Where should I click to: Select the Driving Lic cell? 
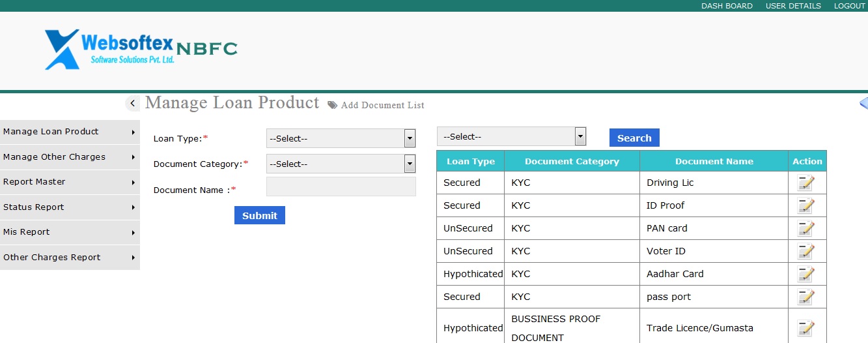[x=714, y=183]
